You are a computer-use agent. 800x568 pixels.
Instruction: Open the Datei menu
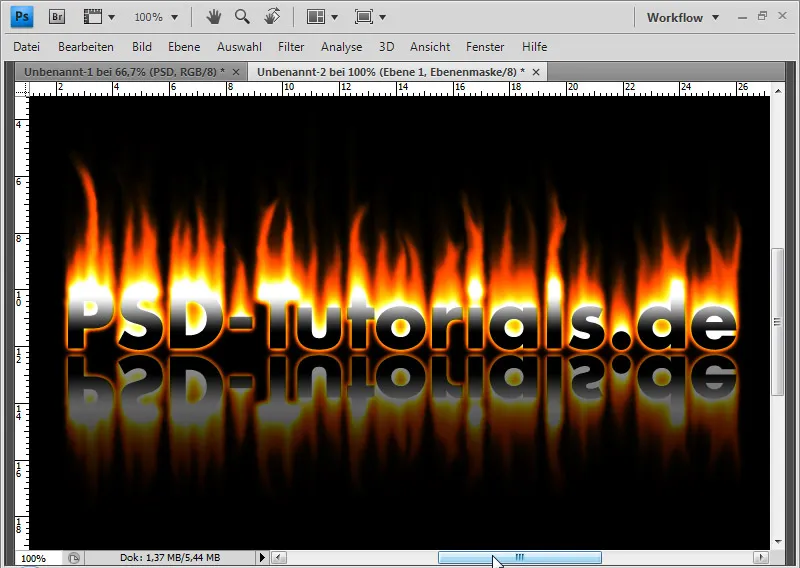(27, 46)
